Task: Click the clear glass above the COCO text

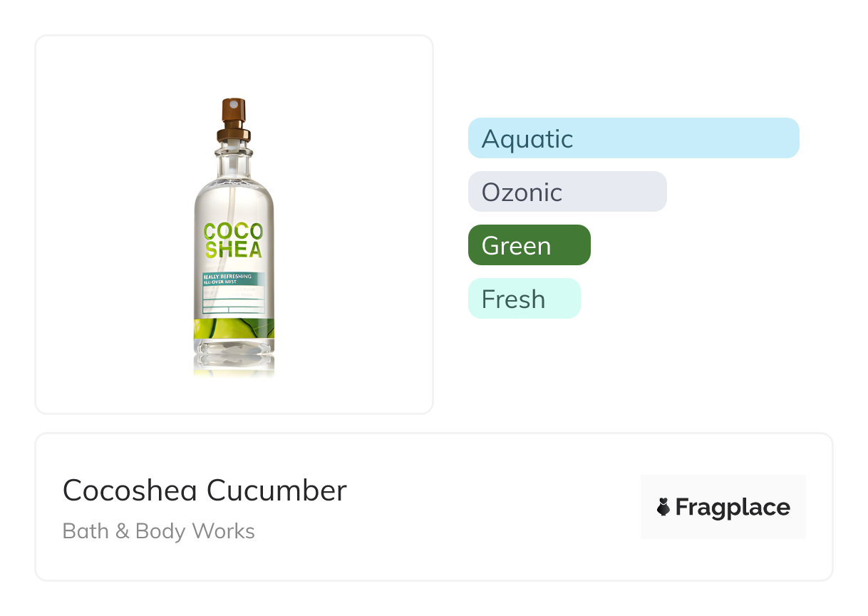Action: pyautogui.click(x=234, y=198)
